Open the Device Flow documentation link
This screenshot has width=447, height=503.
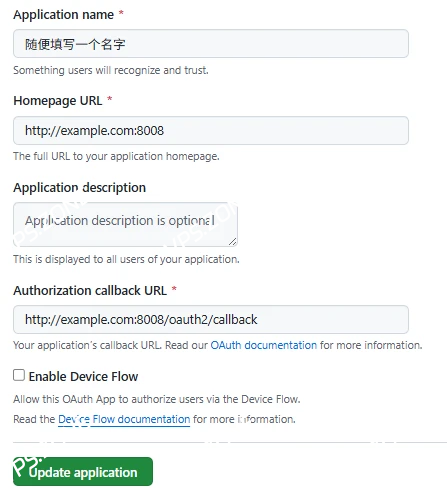pos(124,419)
